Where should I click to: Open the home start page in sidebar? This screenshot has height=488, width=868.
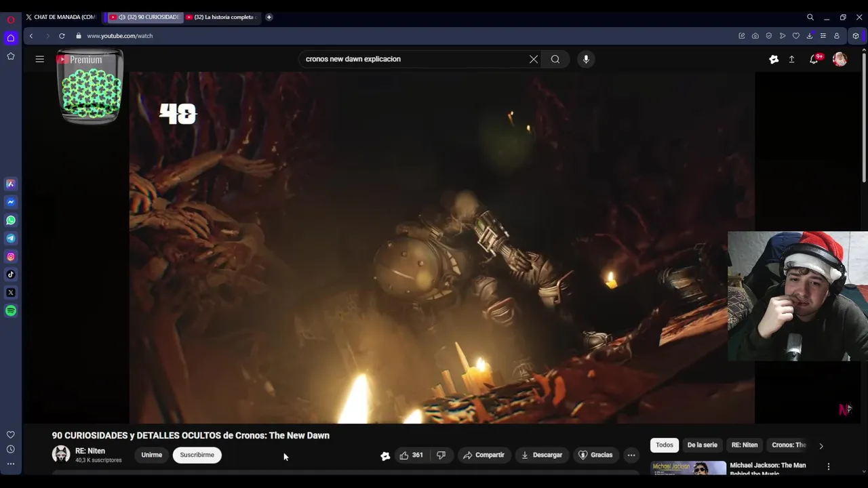click(x=11, y=38)
